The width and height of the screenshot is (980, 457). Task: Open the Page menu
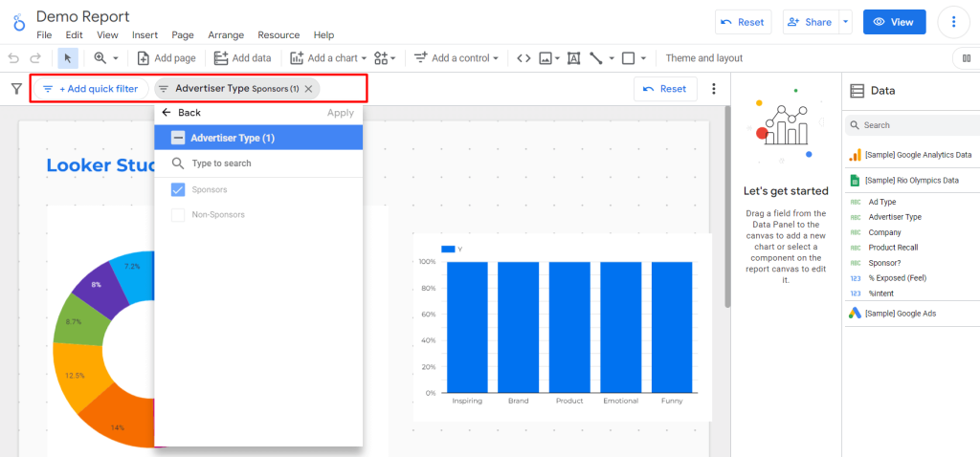pyautogui.click(x=183, y=35)
